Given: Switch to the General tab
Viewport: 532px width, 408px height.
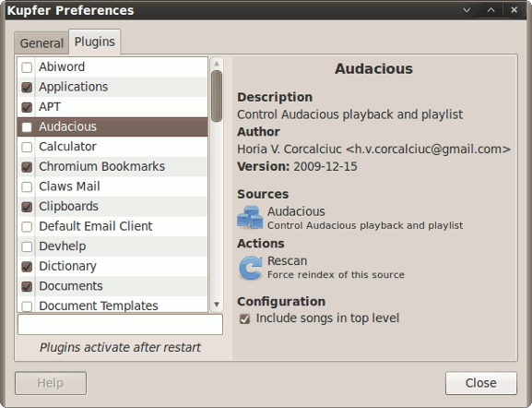Looking at the screenshot, I should (41, 43).
